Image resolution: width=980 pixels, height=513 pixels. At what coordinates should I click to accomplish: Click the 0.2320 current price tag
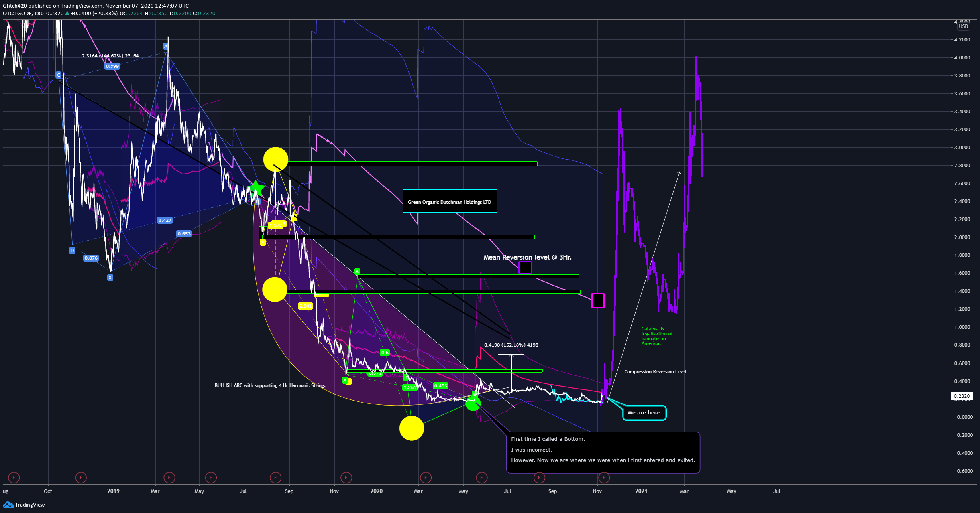pos(962,396)
